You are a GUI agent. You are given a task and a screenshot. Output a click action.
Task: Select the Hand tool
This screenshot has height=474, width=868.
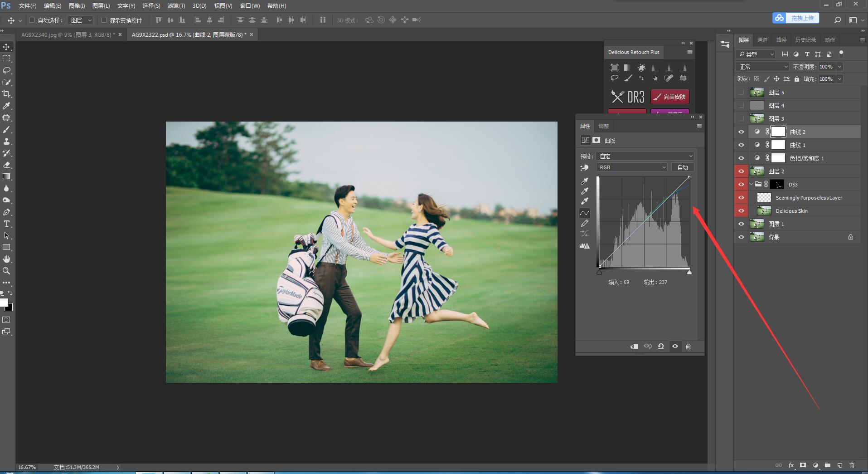(6, 259)
